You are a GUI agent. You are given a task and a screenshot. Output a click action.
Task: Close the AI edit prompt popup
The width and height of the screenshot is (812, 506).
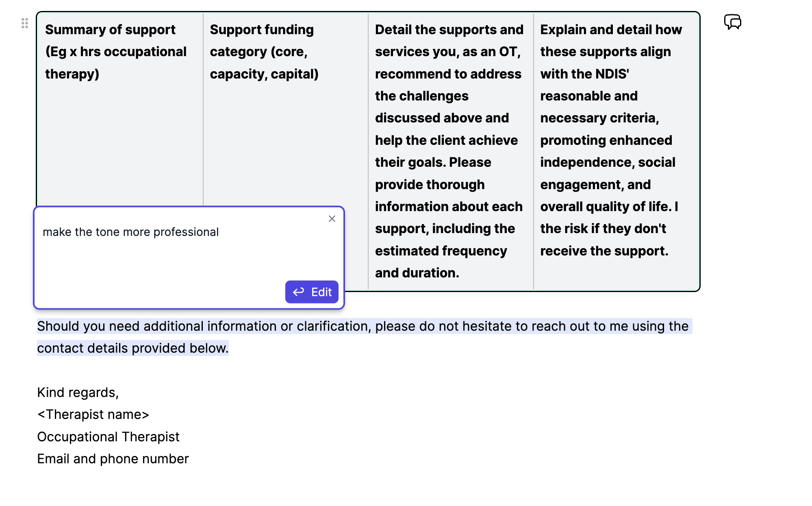pyautogui.click(x=332, y=219)
